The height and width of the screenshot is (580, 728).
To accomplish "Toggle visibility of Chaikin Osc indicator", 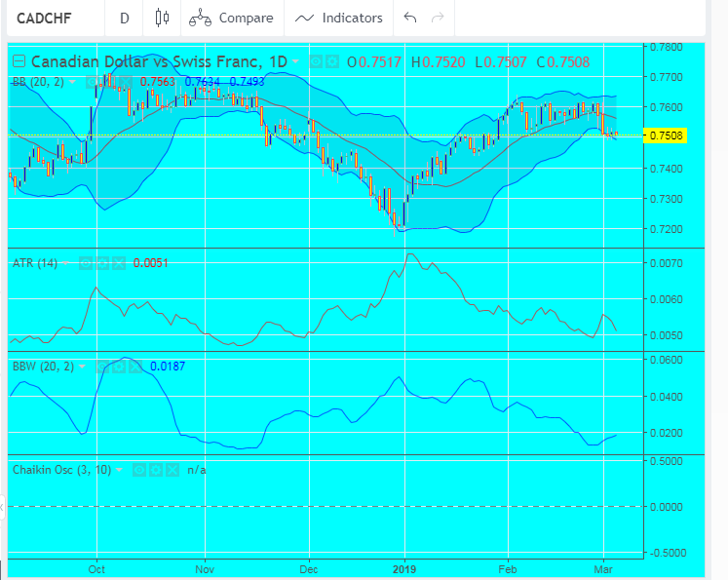I will tap(138, 470).
